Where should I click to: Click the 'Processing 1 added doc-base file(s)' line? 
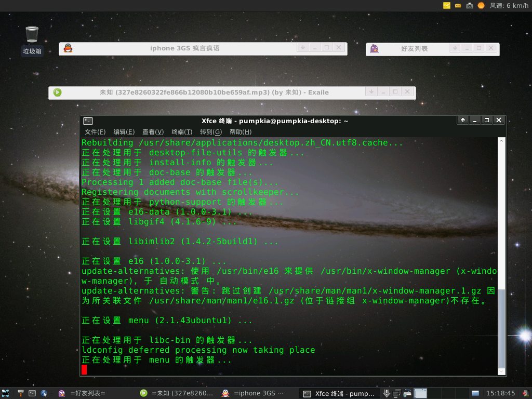180,182
